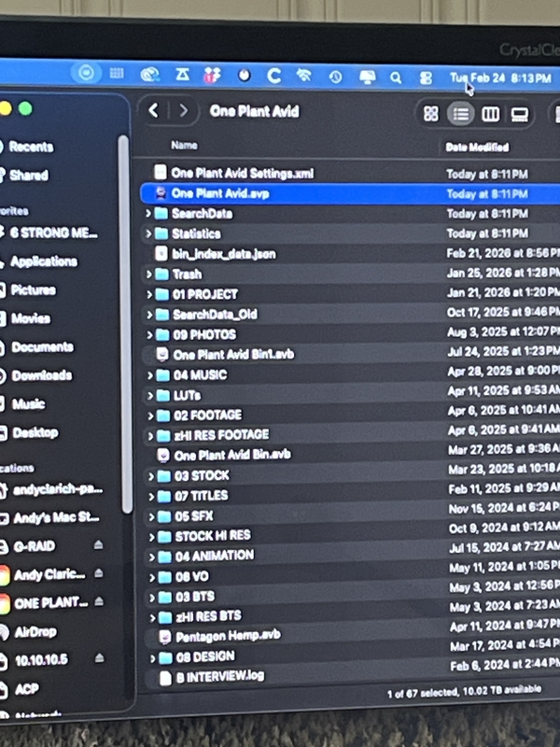Image resolution: width=560 pixels, height=747 pixels.
Task: Open Spotlight search in the menu bar
Action: click(x=396, y=78)
